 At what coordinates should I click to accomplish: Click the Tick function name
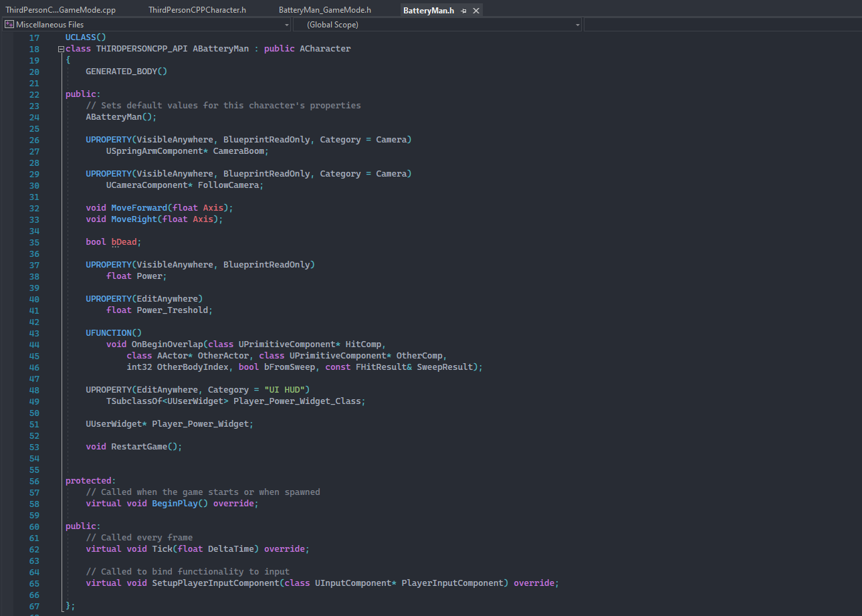click(162, 549)
